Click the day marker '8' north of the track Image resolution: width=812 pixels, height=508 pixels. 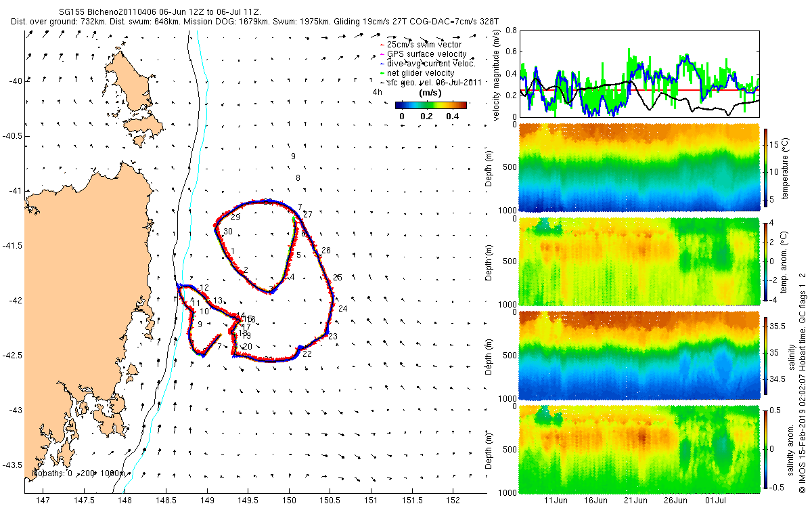point(298,178)
